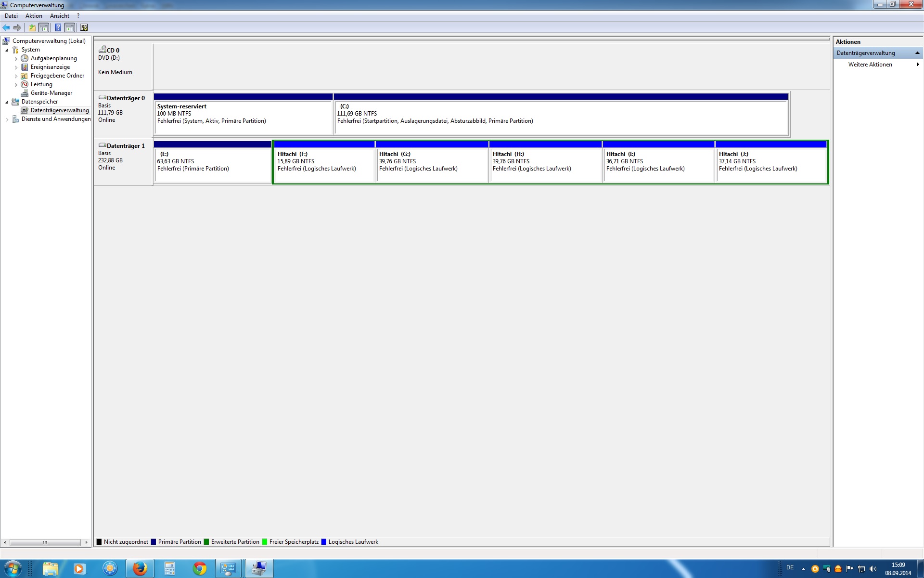This screenshot has width=924, height=578.
Task: Open Weitere Aktionen submenu
Action: click(x=870, y=65)
